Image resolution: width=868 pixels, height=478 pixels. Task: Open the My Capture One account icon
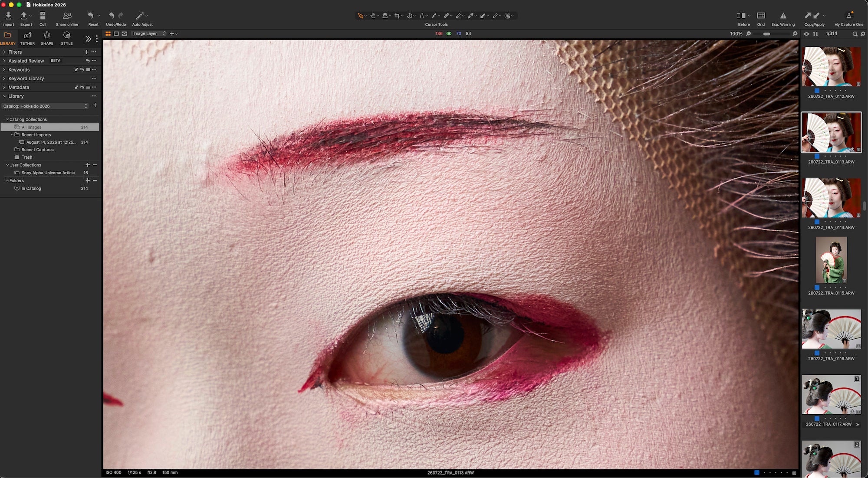pyautogui.click(x=849, y=16)
